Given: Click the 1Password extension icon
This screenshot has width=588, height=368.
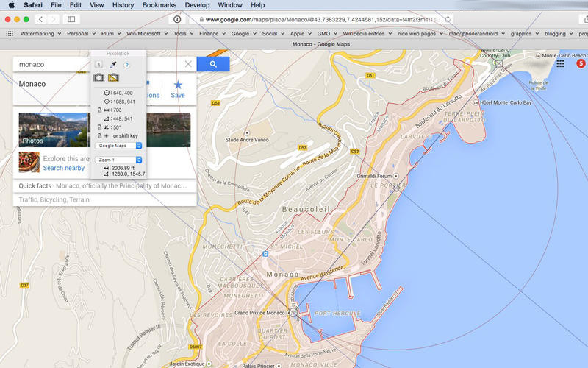Looking at the screenshot, I should pyautogui.click(x=177, y=19).
